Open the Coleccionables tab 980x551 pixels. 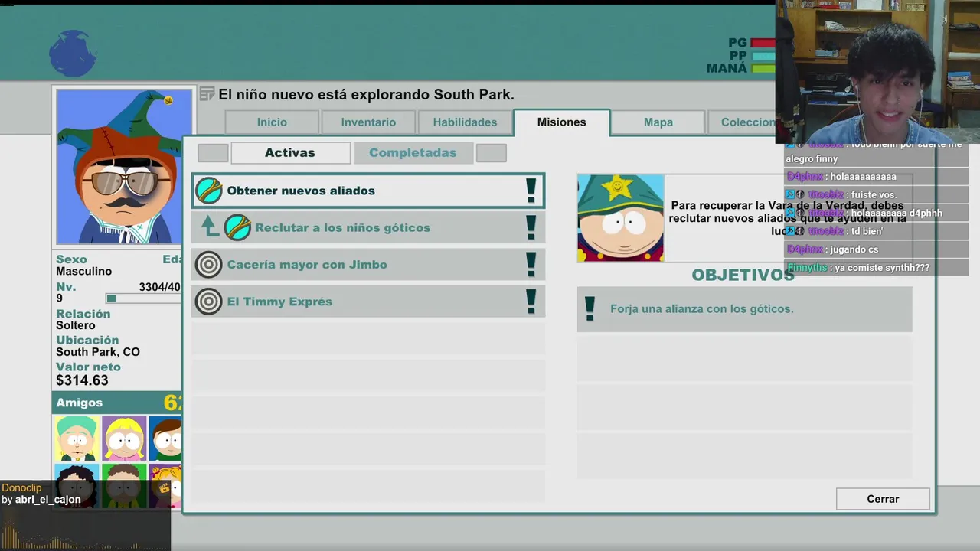pos(741,122)
